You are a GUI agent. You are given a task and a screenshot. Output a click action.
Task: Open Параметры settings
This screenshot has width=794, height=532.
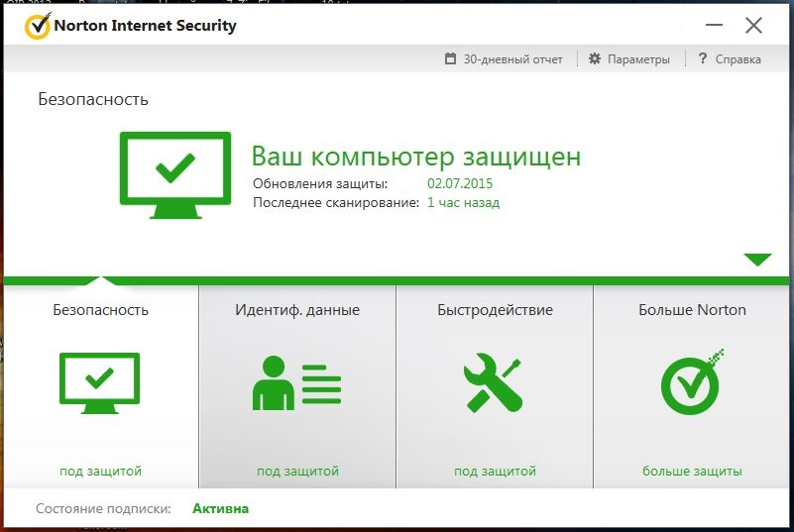tap(638, 59)
